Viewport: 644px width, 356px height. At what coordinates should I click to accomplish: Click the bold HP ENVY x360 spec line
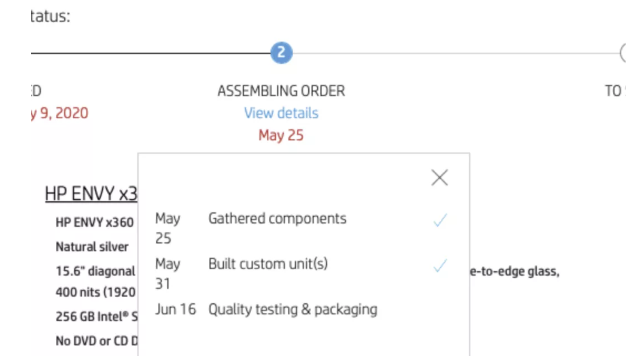click(x=94, y=222)
